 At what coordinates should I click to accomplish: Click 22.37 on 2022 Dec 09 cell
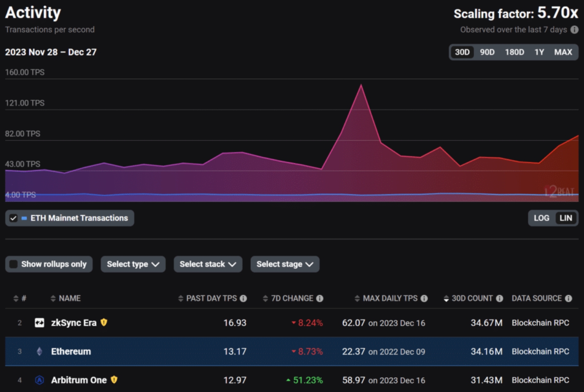[383, 351]
